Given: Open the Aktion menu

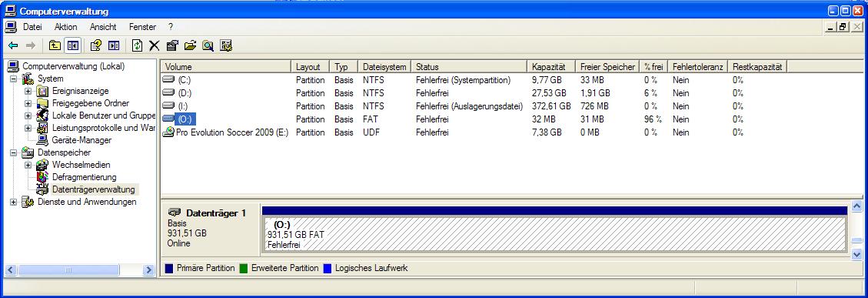Looking at the screenshot, I should point(66,27).
